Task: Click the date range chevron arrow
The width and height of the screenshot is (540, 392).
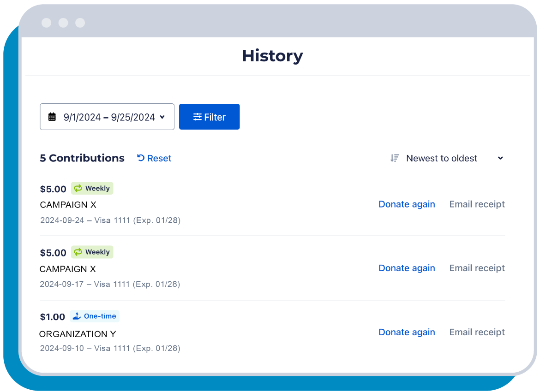Action: (x=162, y=117)
